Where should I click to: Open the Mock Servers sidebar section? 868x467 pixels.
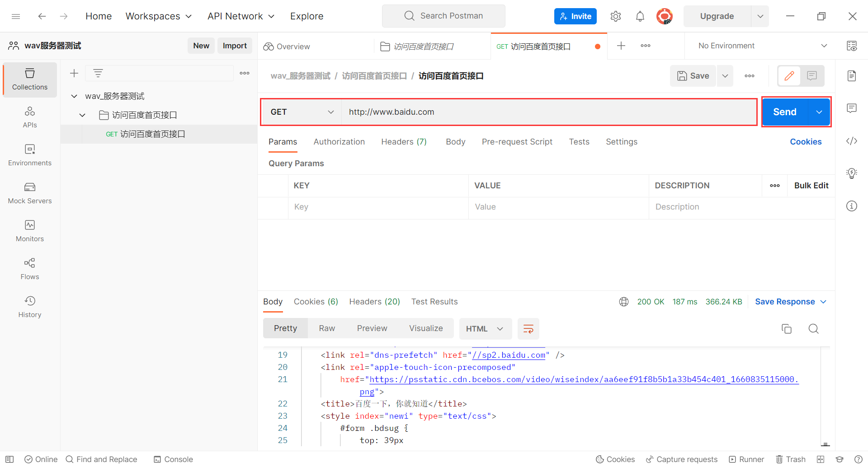(x=30, y=193)
